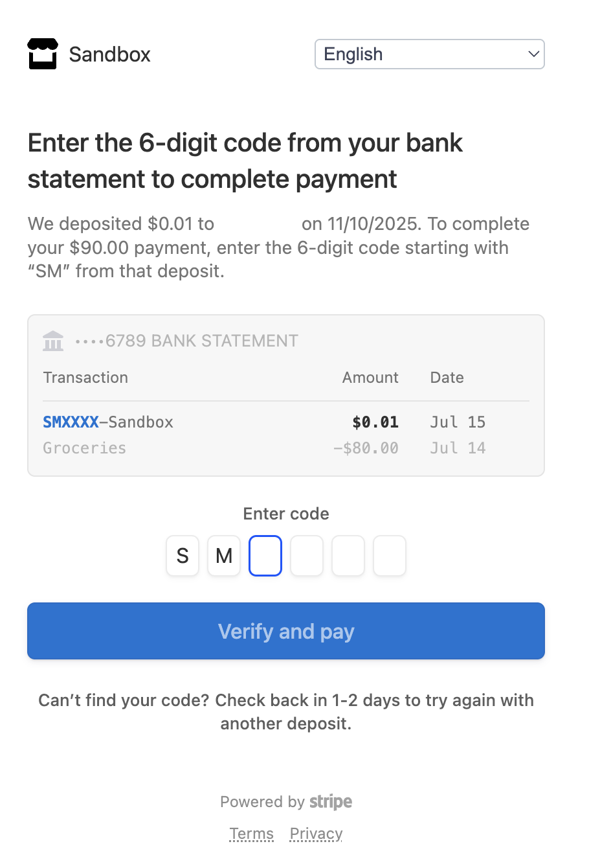Click the second code box containing M
589x868 pixels.
click(x=224, y=556)
